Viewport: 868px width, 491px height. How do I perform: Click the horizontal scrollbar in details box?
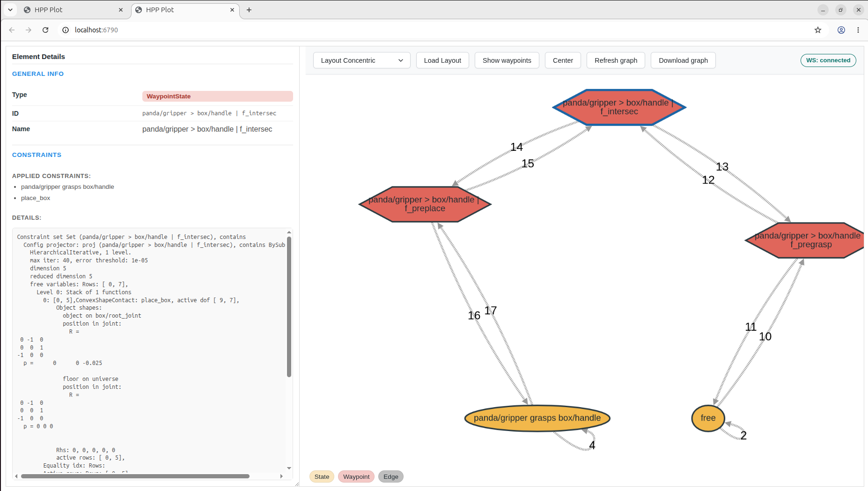pos(135,476)
